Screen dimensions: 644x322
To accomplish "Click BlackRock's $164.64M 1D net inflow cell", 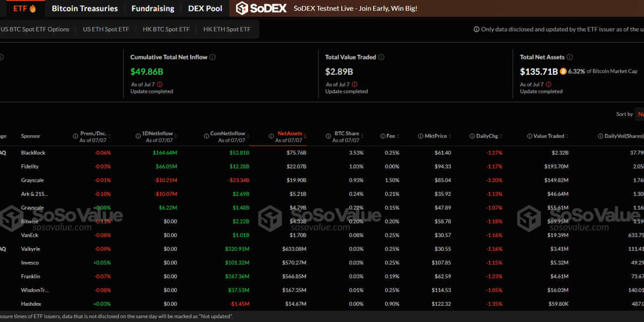I will click(x=164, y=153).
